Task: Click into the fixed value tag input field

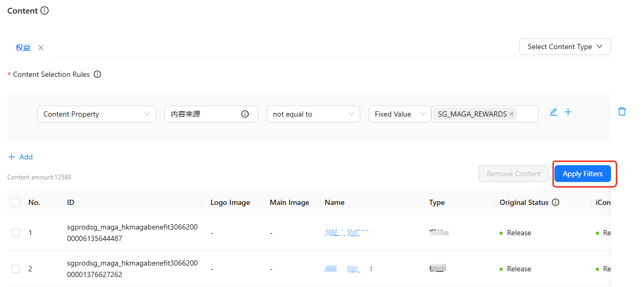Action: [527, 114]
